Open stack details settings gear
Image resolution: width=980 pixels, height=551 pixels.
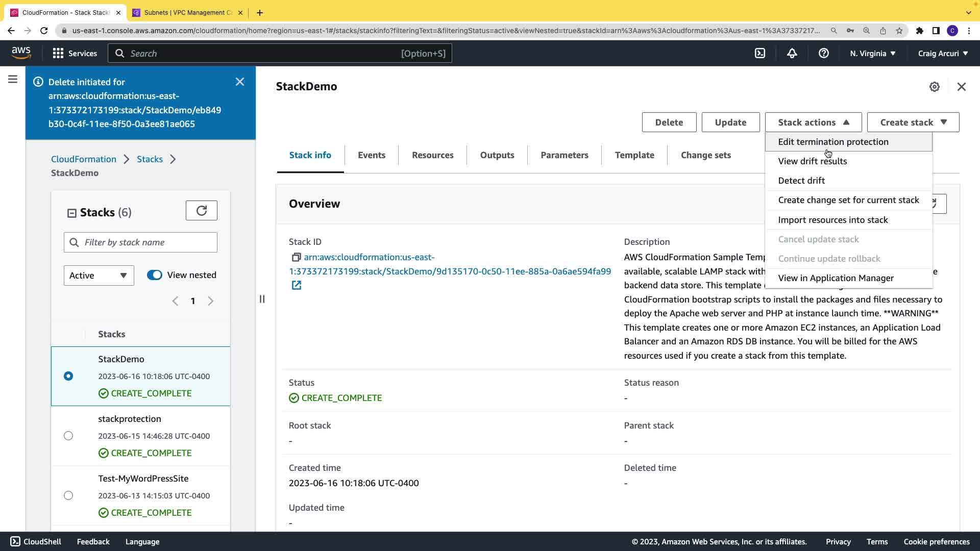(934, 87)
